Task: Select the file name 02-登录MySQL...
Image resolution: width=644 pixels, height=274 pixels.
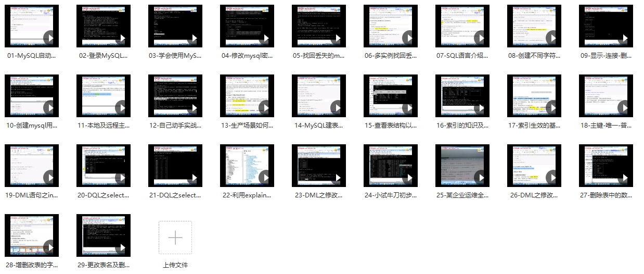Action: 104,55
